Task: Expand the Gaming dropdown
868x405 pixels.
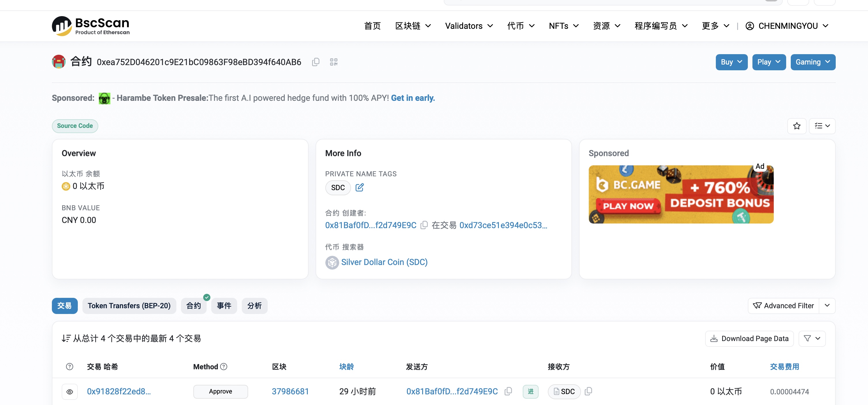Action: (x=813, y=62)
